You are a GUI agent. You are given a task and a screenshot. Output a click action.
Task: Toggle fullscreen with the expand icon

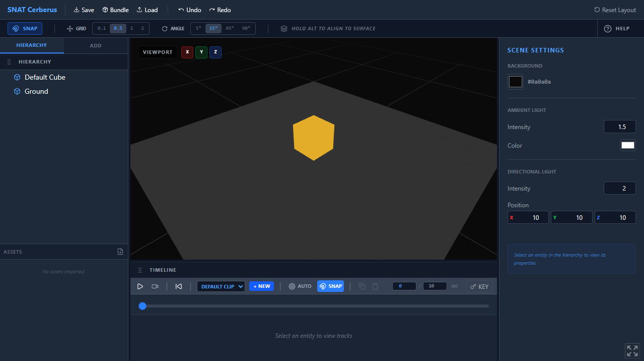632,351
